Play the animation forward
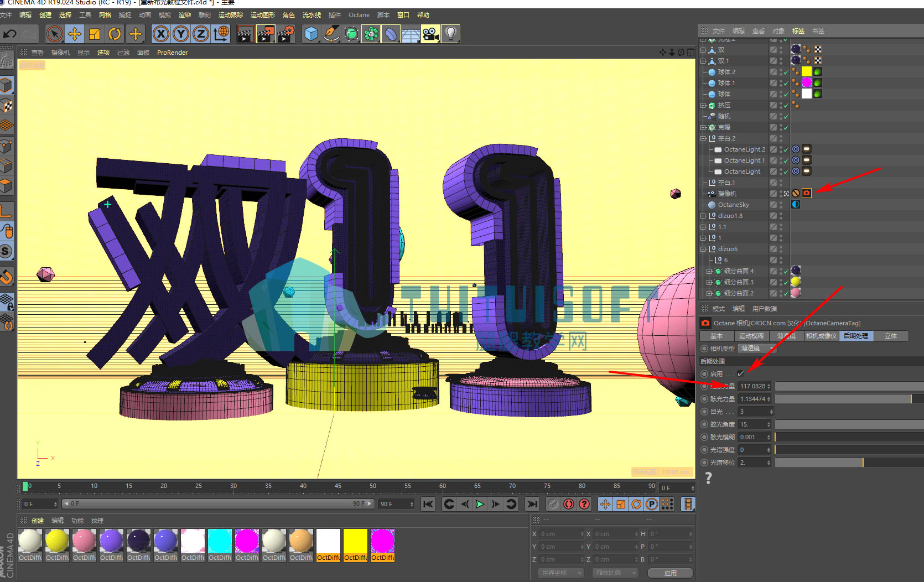The height and width of the screenshot is (582, 924). pyautogui.click(x=480, y=504)
